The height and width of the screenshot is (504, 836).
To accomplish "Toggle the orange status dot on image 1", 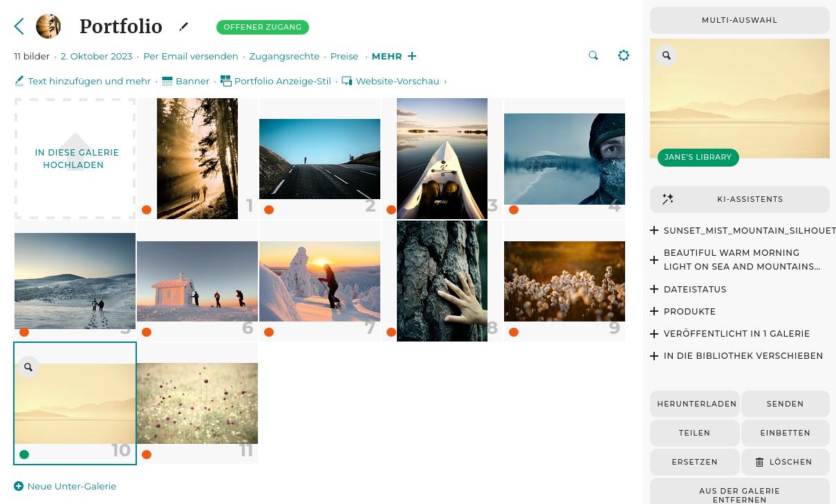I will tap(147, 209).
